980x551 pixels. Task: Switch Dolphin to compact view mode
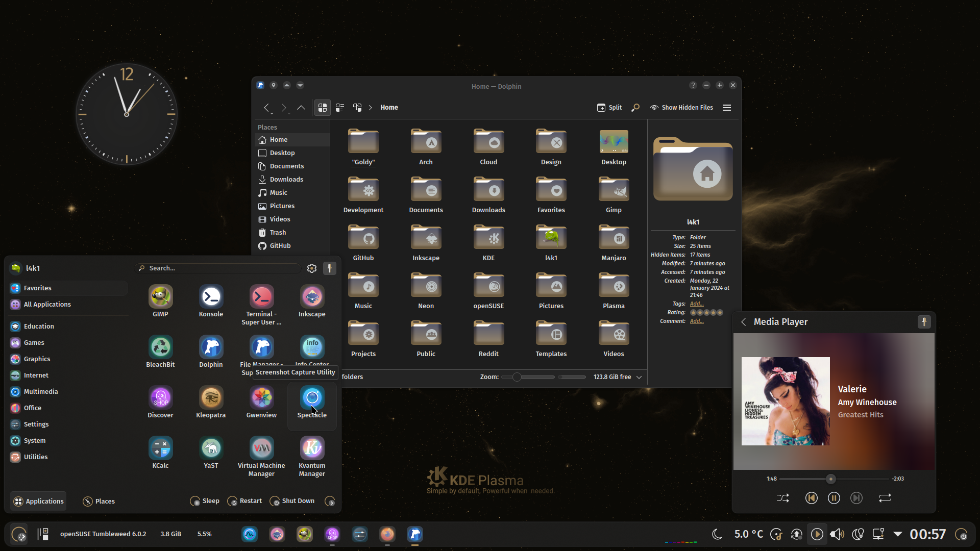(x=340, y=108)
